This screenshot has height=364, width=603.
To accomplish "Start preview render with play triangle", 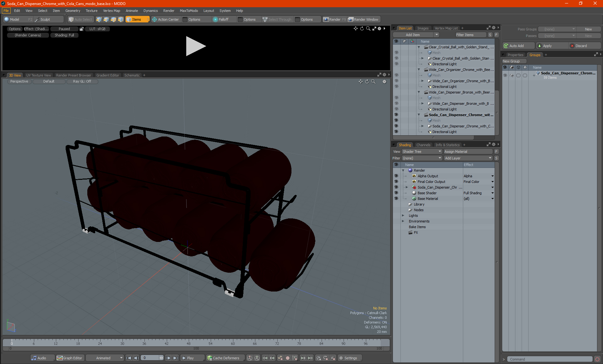I will click(195, 46).
